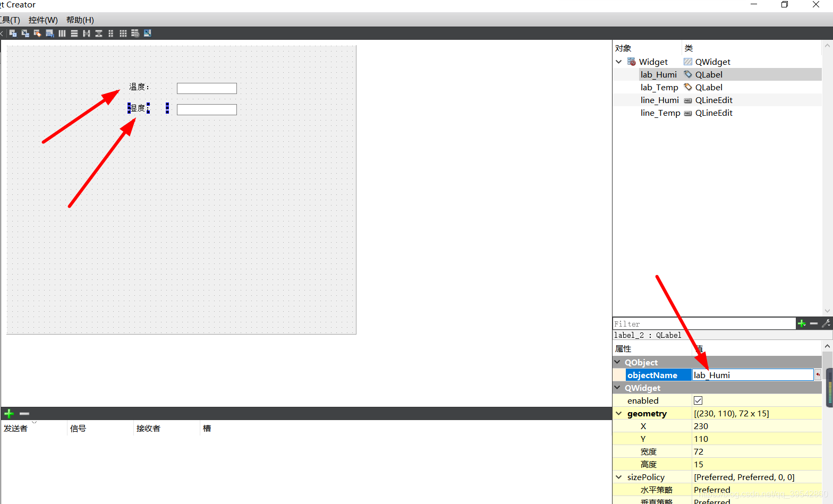Add a signal/slot connection with plus

[9, 413]
